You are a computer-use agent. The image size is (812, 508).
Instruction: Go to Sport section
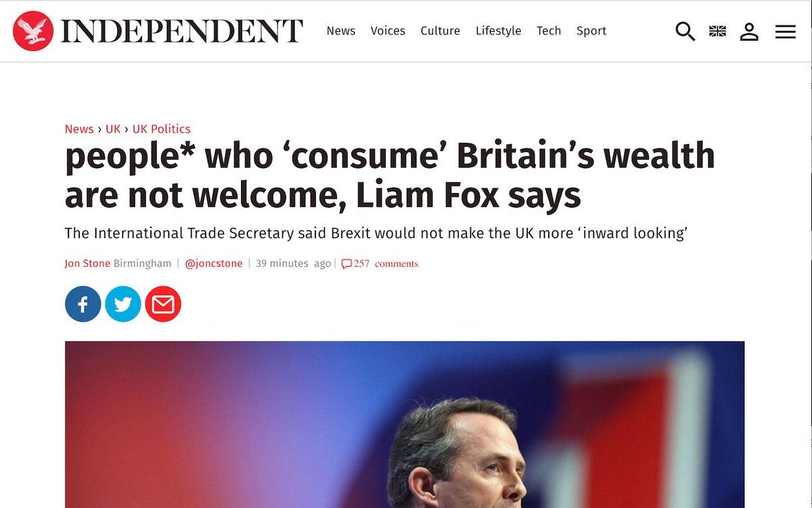point(591,31)
